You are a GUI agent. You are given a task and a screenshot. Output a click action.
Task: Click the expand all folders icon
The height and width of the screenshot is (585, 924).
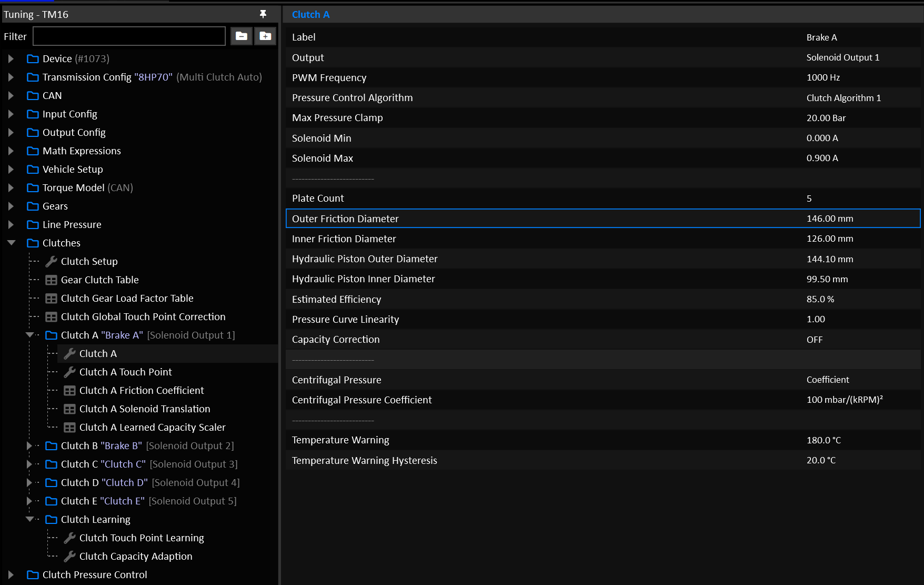tap(265, 36)
